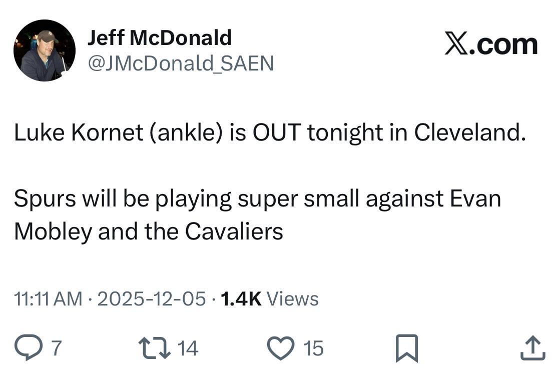Image resolution: width=552 pixels, height=392 pixels.
Task: Toggle the bookmark flag on
Action: tap(407, 347)
